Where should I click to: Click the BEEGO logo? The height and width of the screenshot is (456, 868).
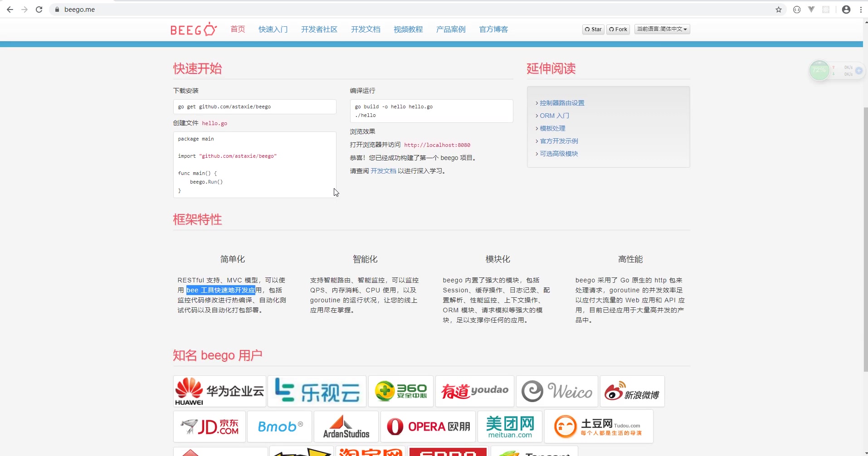(194, 29)
